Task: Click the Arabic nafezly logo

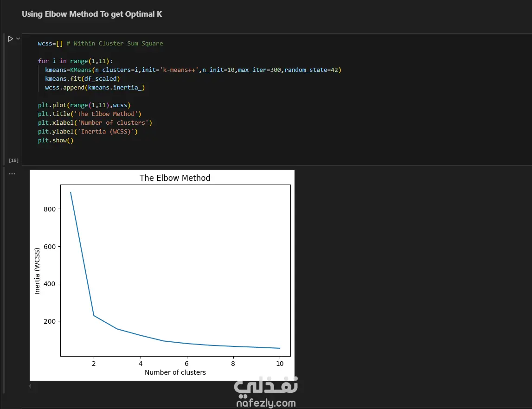Action: pyautogui.click(x=266, y=386)
